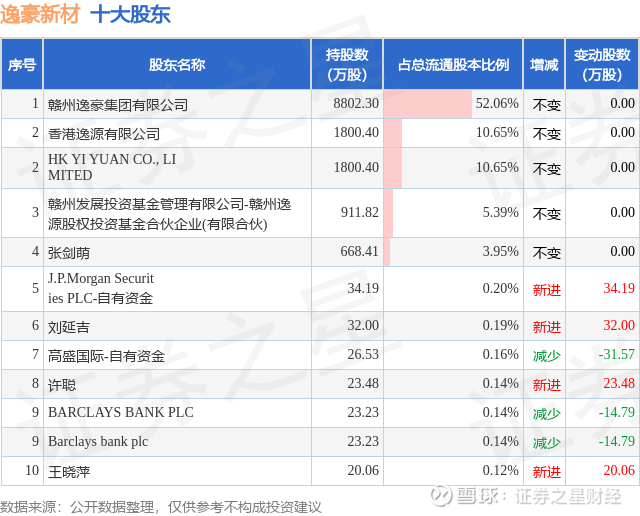Viewport: 640px width, 516px height.
Task: Click the 10.65% ratio in 香港逸源 row
Action: pyautogui.click(x=497, y=132)
